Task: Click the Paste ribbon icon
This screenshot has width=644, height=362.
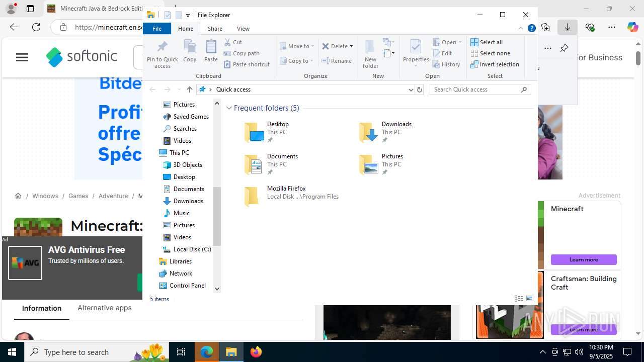Action: [211, 51]
